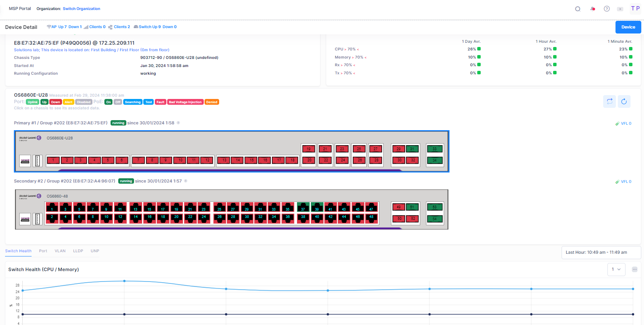Click the Tx > 70% threshold label
Screen dimensions: 644x325
(345, 73)
